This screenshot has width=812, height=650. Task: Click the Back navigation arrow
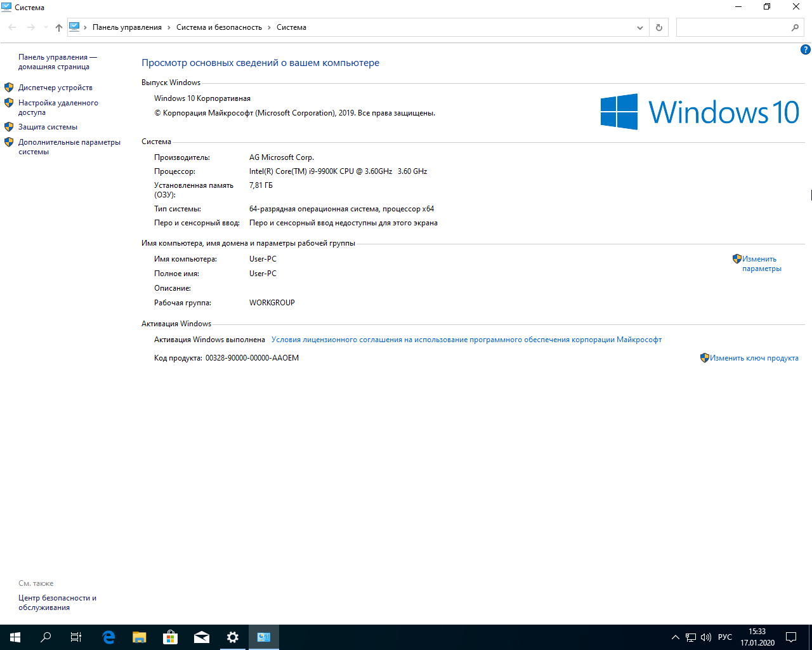[x=12, y=27]
